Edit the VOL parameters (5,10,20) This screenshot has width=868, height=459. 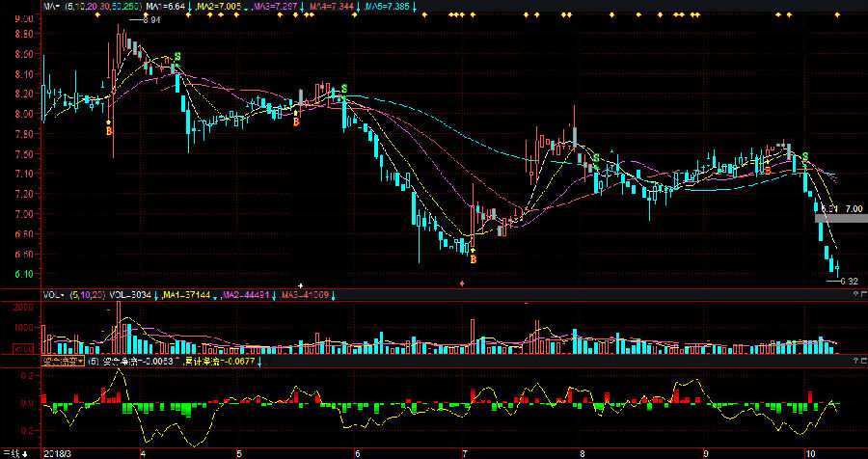(88, 295)
